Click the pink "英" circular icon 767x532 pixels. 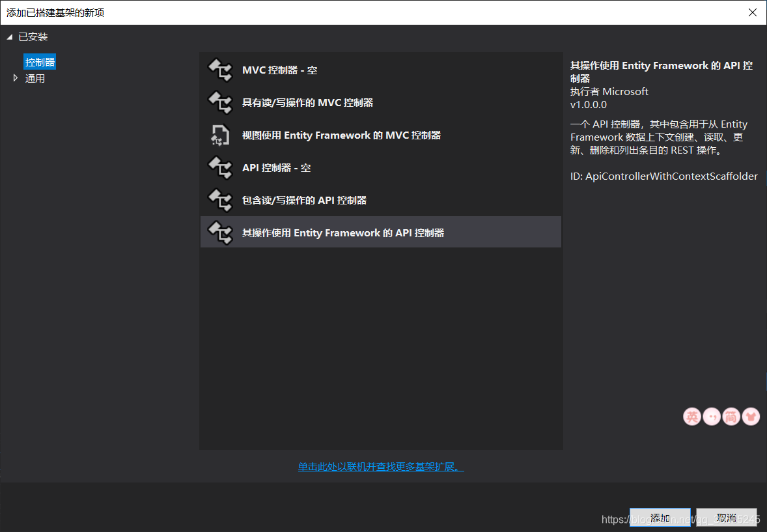(691, 416)
